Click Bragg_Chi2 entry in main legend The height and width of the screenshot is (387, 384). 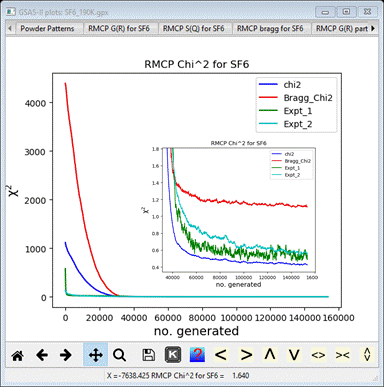click(295, 98)
